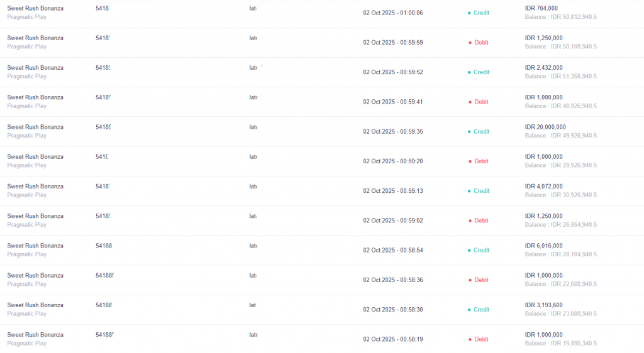The height and width of the screenshot is (353, 644).
Task: Click the green Credit dot at 00:58:30
Action: (469, 310)
